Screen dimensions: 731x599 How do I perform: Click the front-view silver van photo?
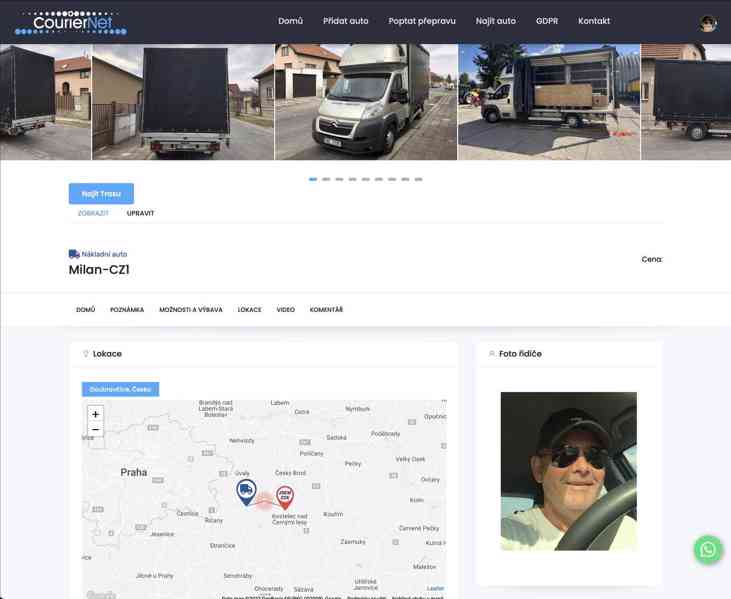[x=365, y=101]
